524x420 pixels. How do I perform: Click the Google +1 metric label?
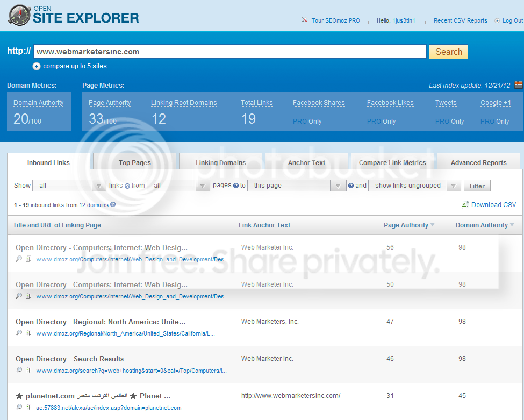(x=496, y=103)
